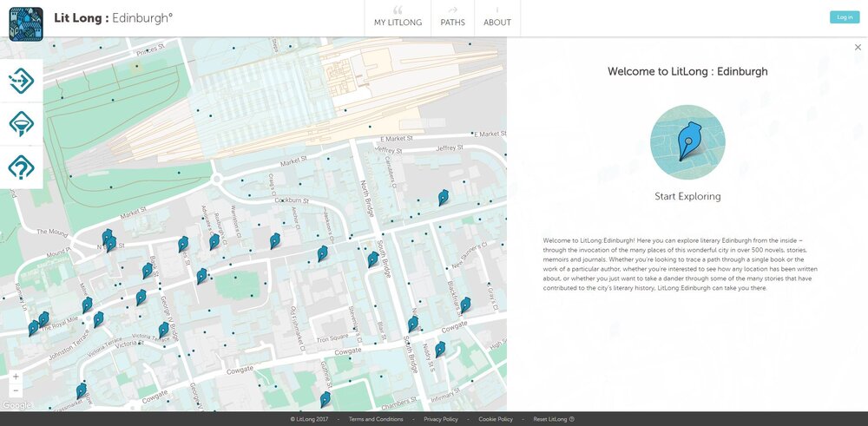Zoom in the map with plus button
Image resolution: width=868 pixels, height=426 pixels.
coord(16,377)
